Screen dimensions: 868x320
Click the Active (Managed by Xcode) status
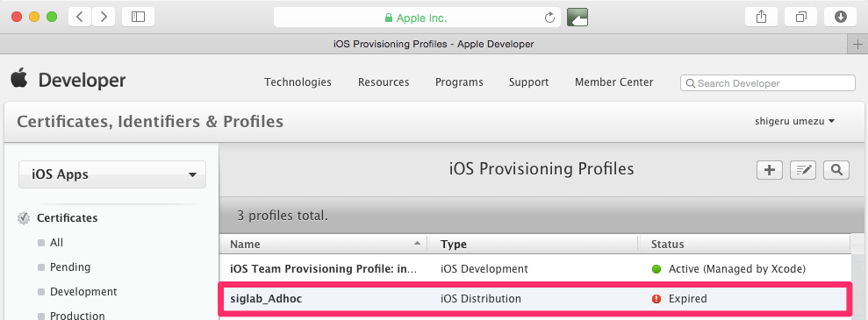(x=737, y=269)
